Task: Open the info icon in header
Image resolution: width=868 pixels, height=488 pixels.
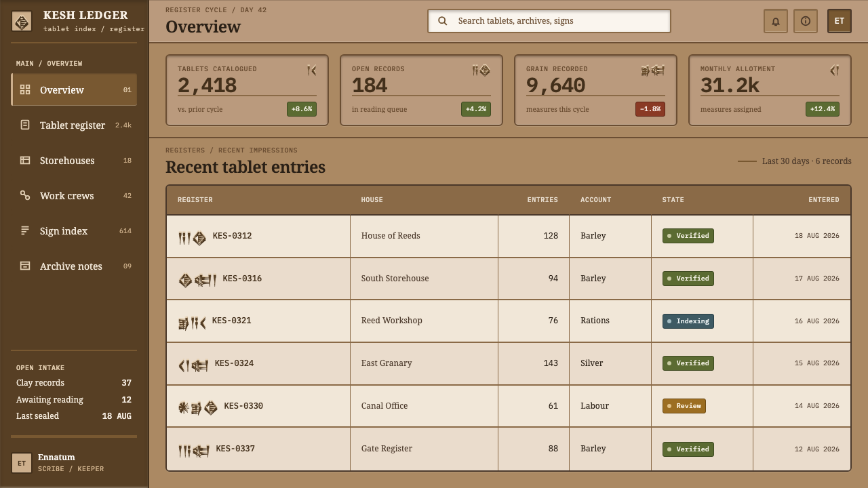Action: pos(806,21)
